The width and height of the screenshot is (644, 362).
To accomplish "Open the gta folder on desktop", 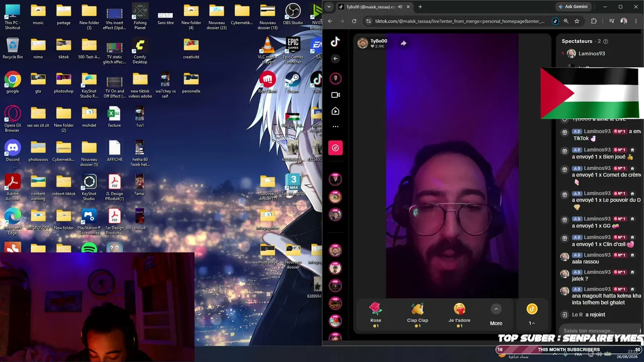I will [38, 82].
